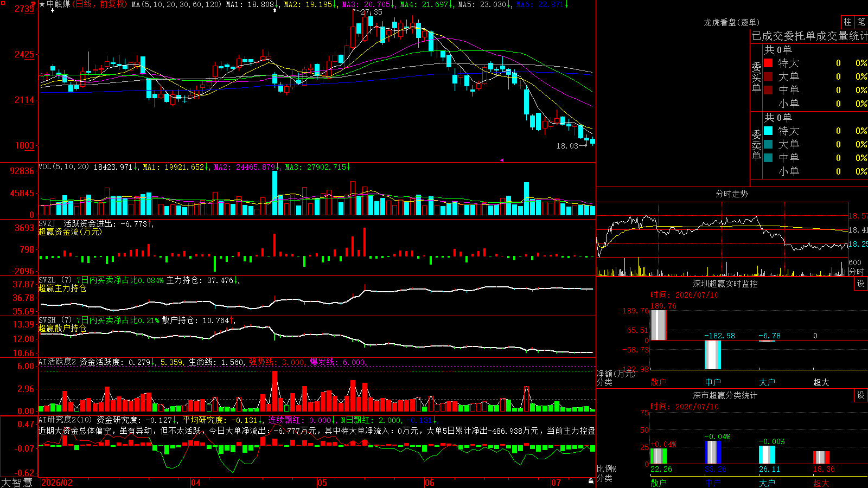Click the 散户 bar labeled 189.76
This screenshot has width=868, height=488.
pos(659,325)
